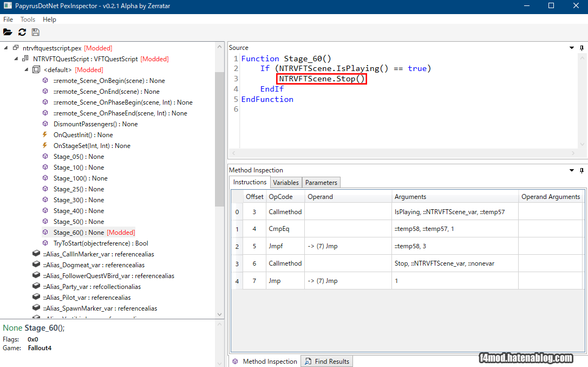588x367 pixels.
Task: Click the Source horizontal scroll right arrow
Action: (x=573, y=153)
